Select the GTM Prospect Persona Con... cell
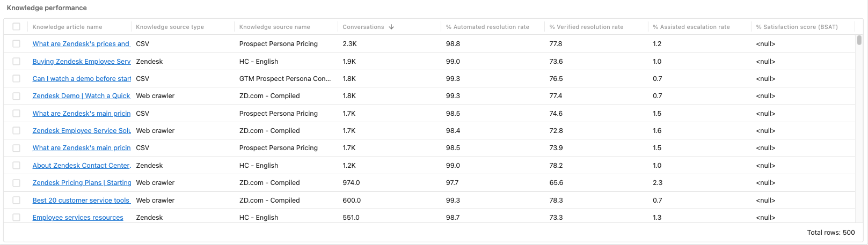This screenshot has width=868, height=245. coord(285,79)
